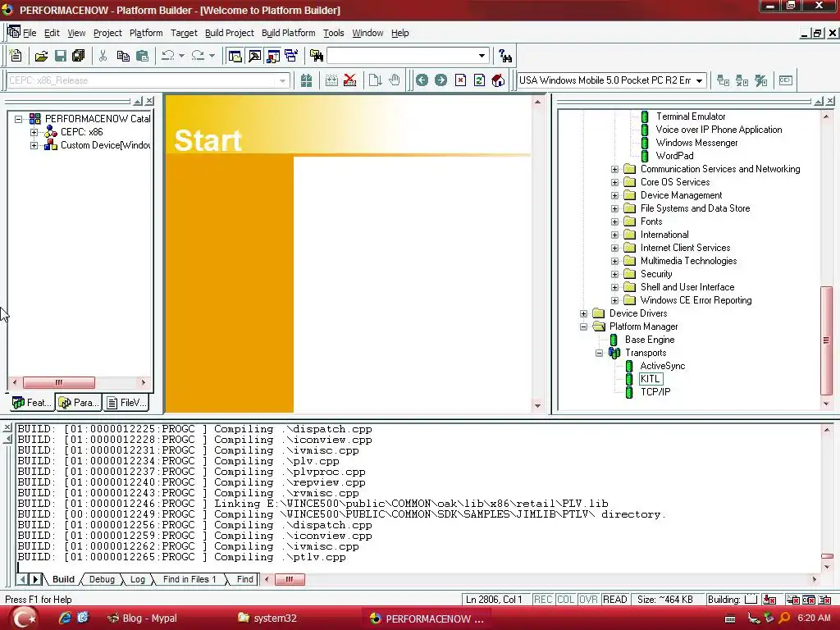The width and height of the screenshot is (840, 630).
Task: Click the output pane horizontal scrollbar thumb
Action: 290,580
